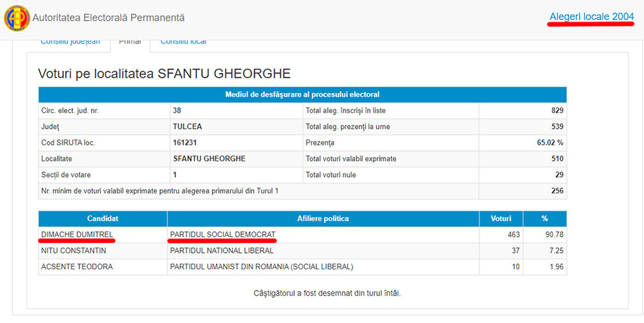
Task: Click the PARTIDUL UMANIST DIN ROMANIA cell
Action: click(261, 267)
